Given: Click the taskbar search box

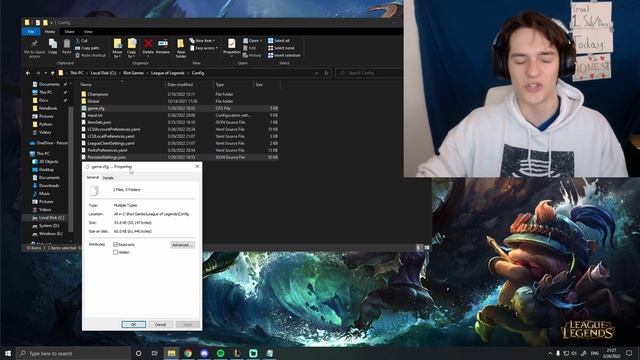Looking at the screenshot, I should pos(73,353).
